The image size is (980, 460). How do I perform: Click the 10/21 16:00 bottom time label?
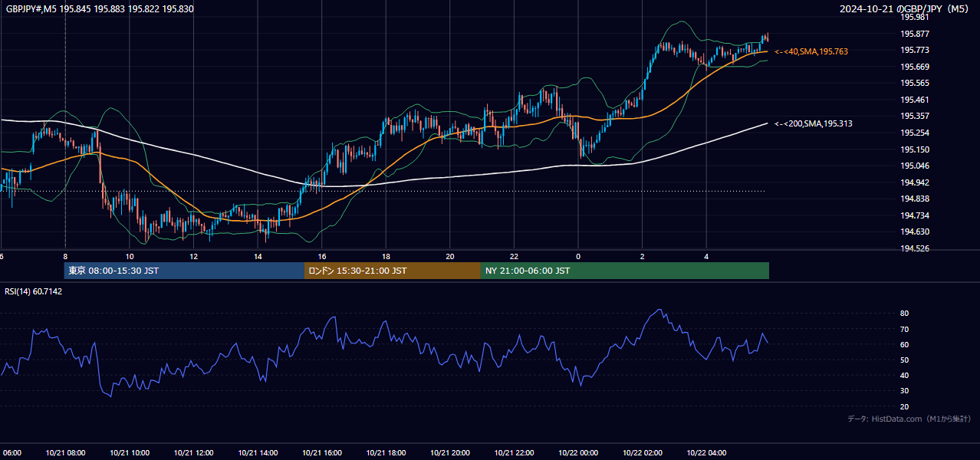(322, 453)
